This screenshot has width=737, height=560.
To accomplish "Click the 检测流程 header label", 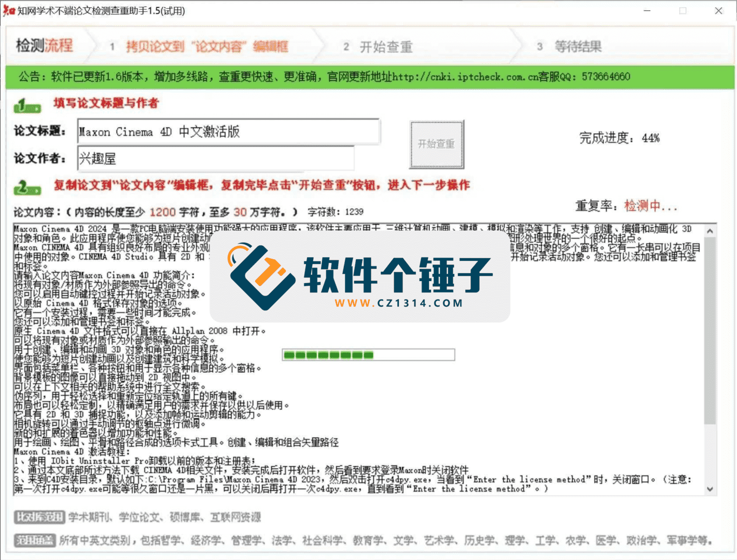I will click(45, 45).
